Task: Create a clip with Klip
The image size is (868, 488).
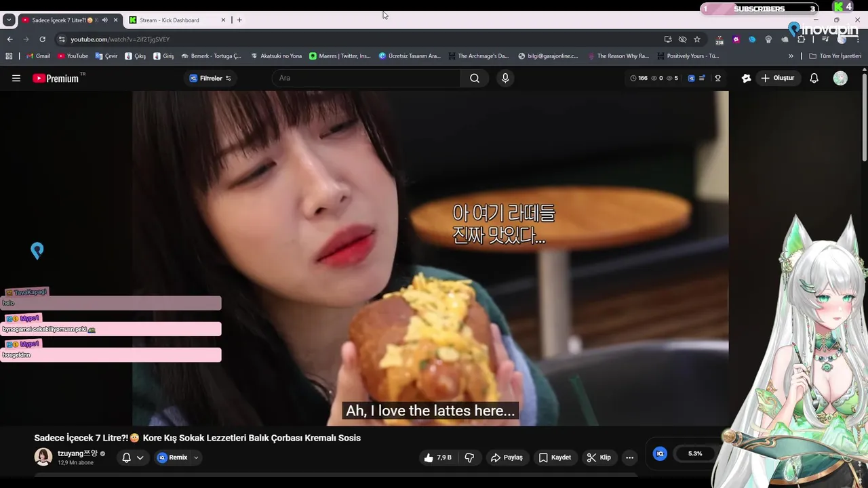Action: coord(599,457)
